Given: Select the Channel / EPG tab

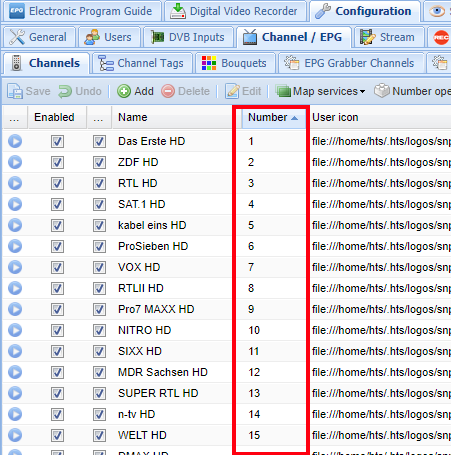Looking at the screenshot, I should (293, 37).
